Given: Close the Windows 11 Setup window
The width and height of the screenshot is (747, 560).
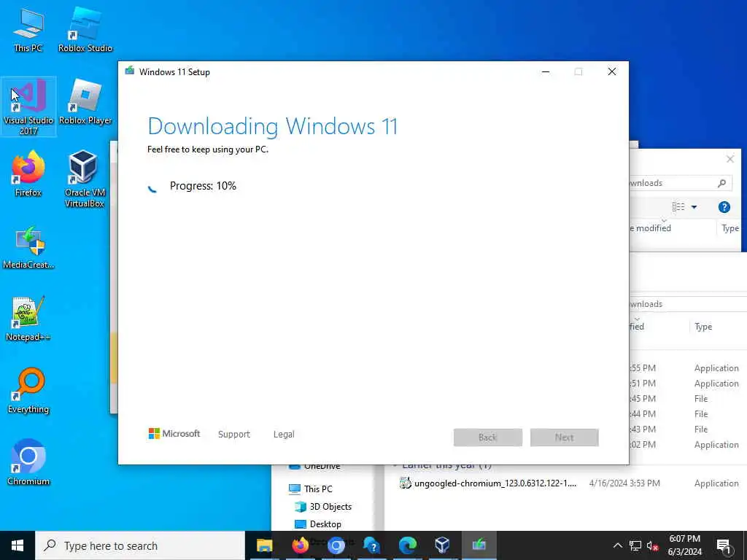Looking at the screenshot, I should [x=612, y=72].
